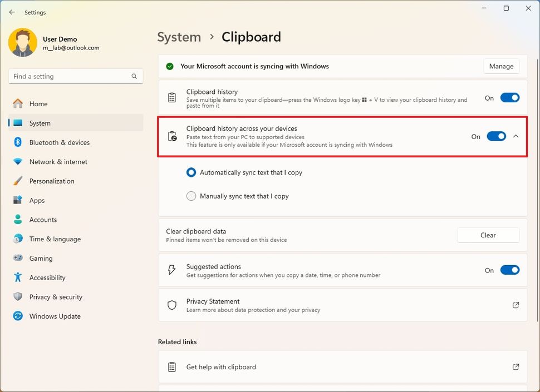Viewport: 540px width, 392px height.
Task: Click the Manage account syncing button
Action: coord(500,66)
